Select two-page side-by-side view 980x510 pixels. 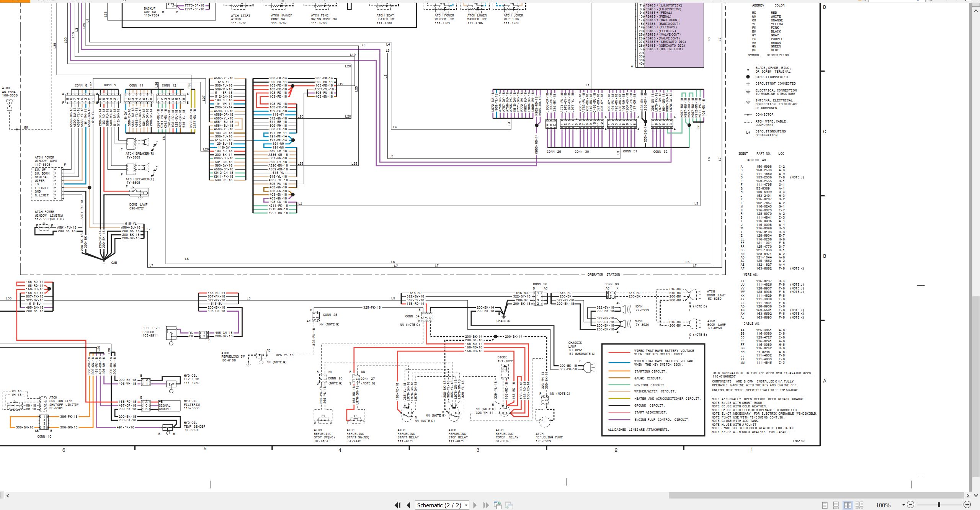[848, 505]
